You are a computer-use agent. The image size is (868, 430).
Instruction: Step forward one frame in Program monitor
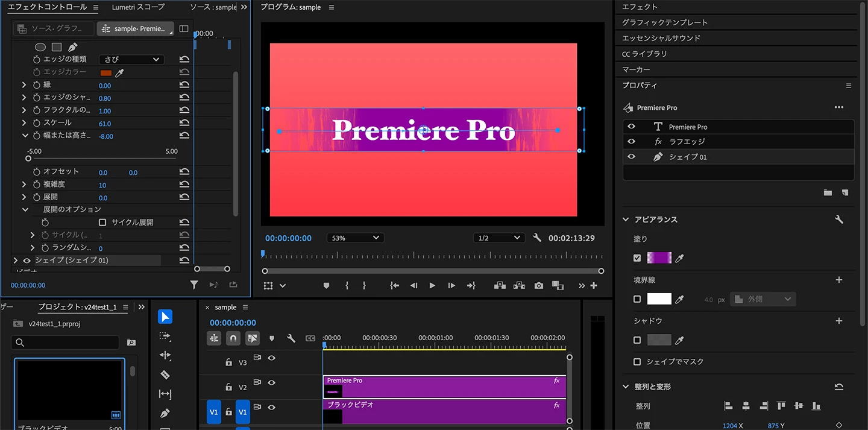tap(451, 285)
